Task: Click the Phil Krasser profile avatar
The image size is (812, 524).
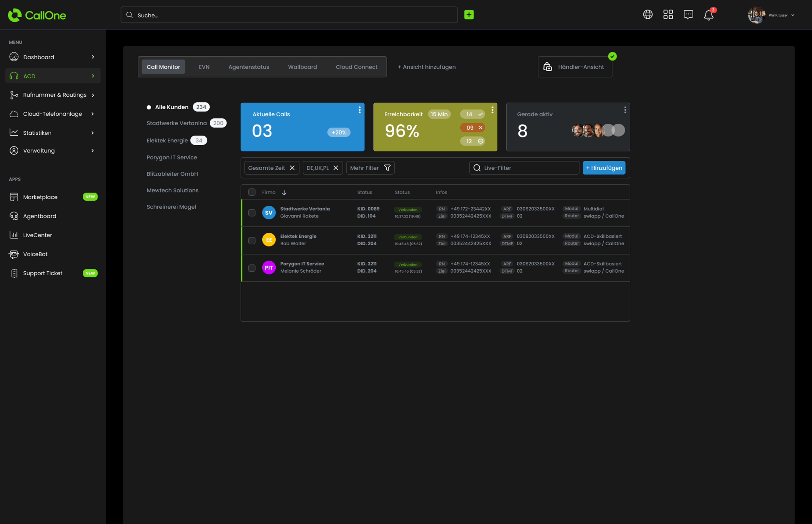Action: (x=756, y=15)
